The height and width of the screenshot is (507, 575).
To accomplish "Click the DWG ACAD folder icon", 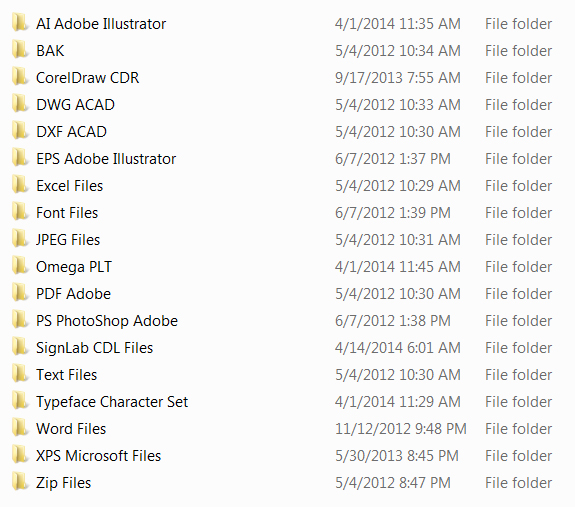I will pyautogui.click(x=20, y=104).
